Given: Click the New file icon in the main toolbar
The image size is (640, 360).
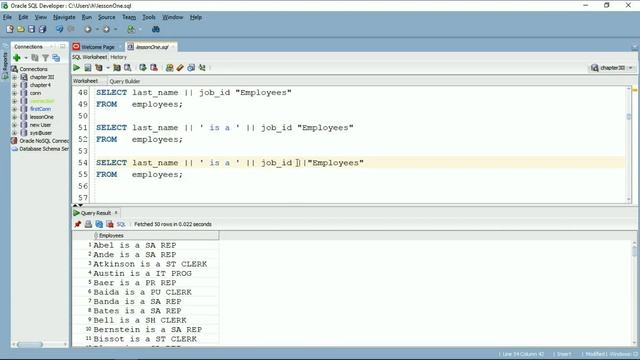Looking at the screenshot, I should point(10,29).
